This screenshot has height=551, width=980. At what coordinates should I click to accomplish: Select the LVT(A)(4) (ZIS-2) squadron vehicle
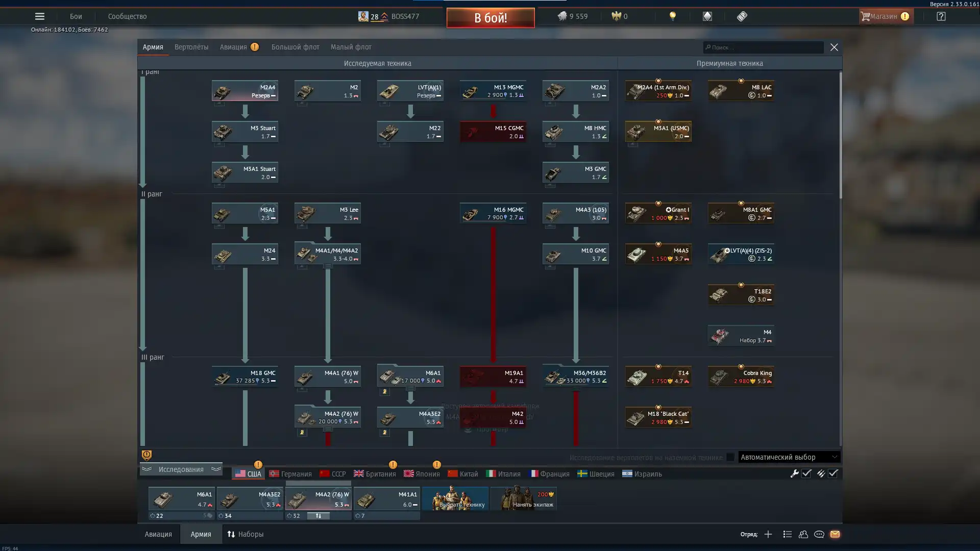741,254
